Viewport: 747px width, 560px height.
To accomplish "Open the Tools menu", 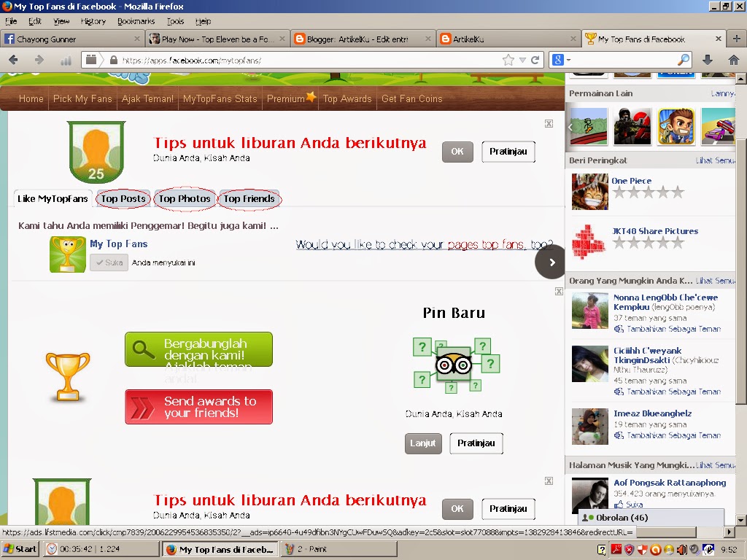I will tap(175, 21).
